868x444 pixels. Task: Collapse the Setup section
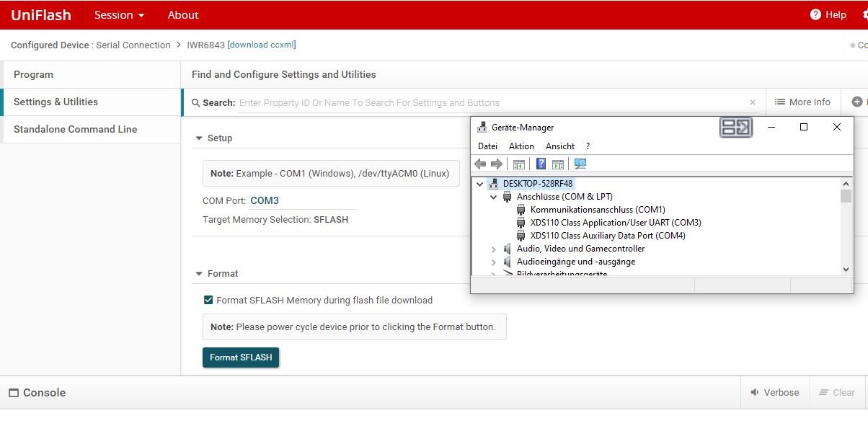(200, 138)
